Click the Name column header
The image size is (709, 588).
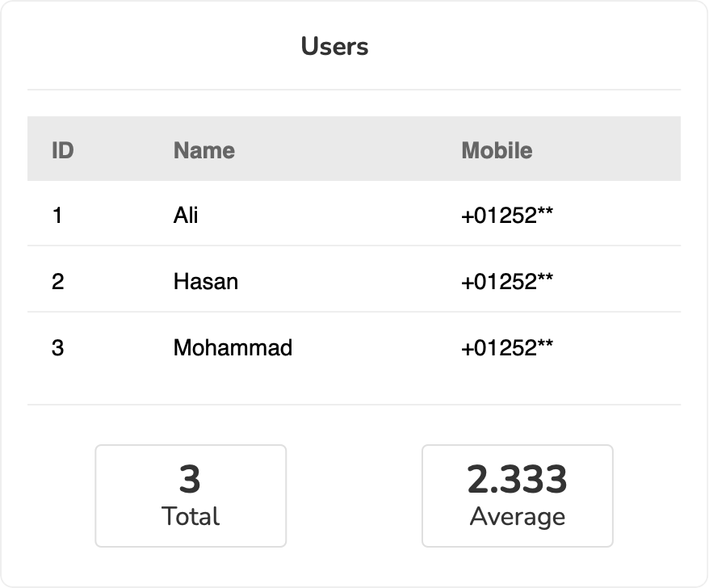(x=204, y=150)
